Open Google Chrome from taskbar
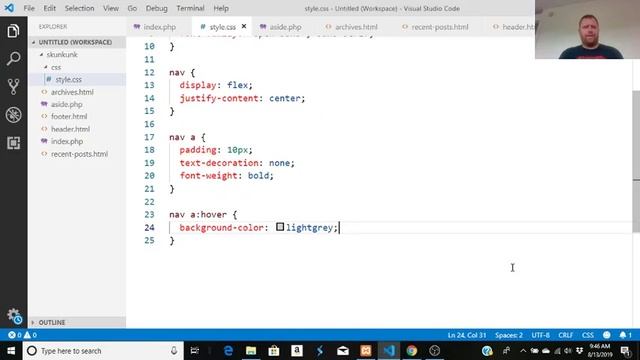Viewport: 640px width, 360px height. pos(411,351)
